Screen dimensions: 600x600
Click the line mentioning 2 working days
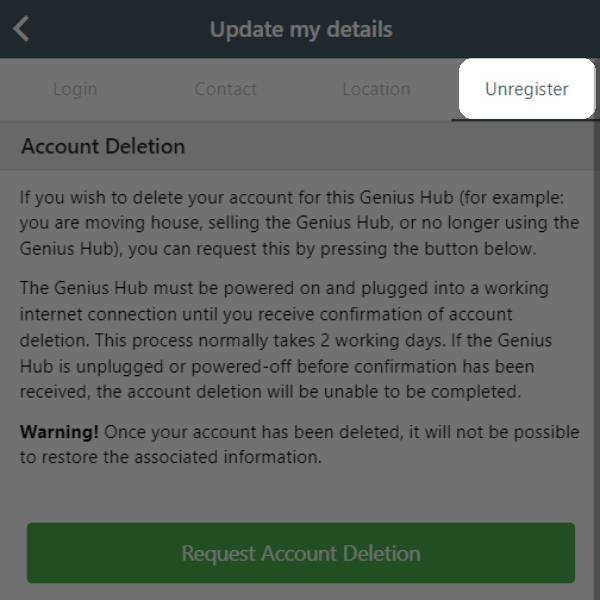coord(286,340)
